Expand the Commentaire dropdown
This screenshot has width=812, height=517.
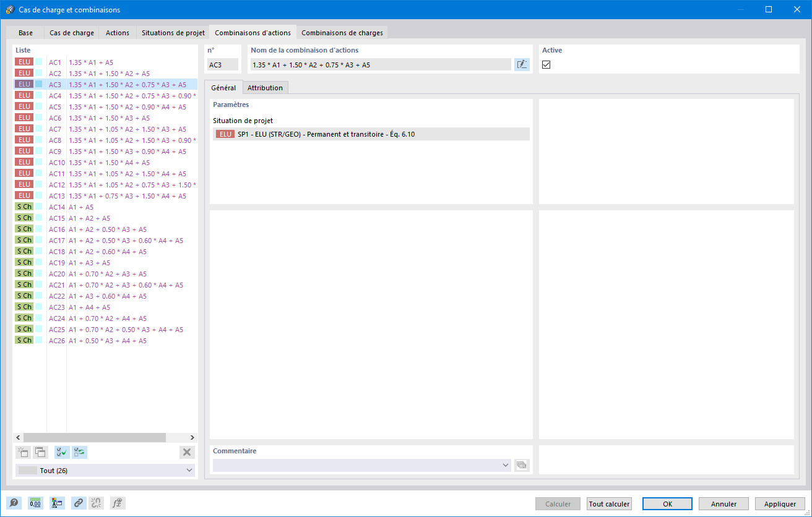(x=506, y=465)
